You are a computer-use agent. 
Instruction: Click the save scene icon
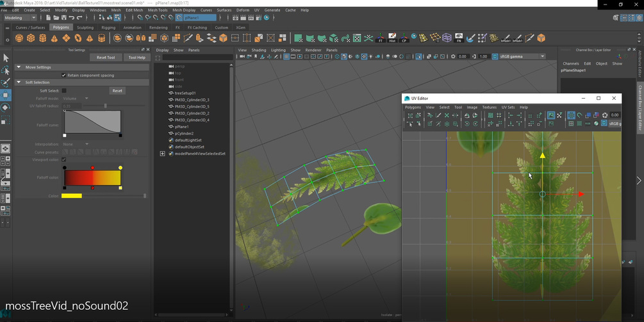[65, 18]
